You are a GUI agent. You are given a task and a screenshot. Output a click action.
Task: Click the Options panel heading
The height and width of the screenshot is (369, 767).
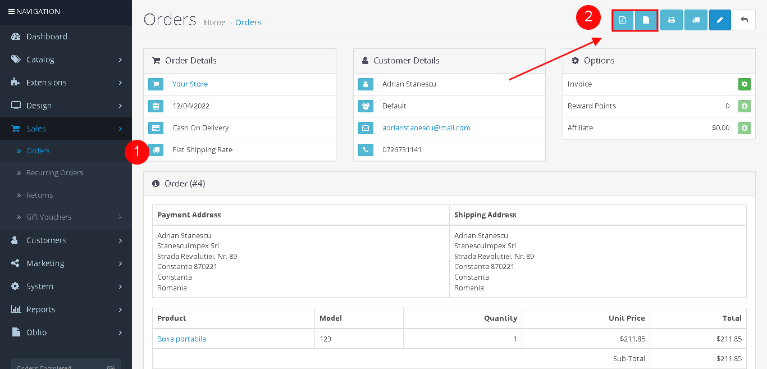click(x=599, y=61)
